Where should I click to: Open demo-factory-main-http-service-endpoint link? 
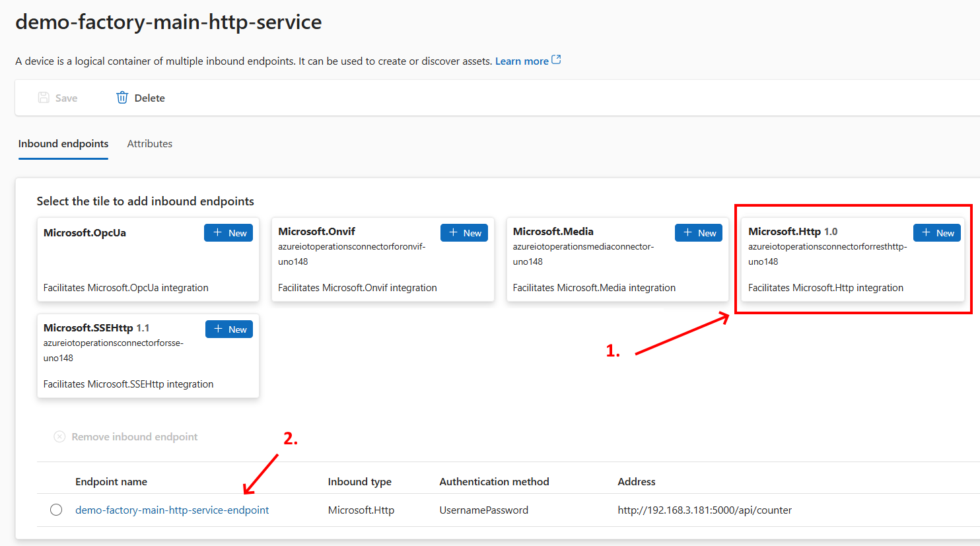pos(172,510)
